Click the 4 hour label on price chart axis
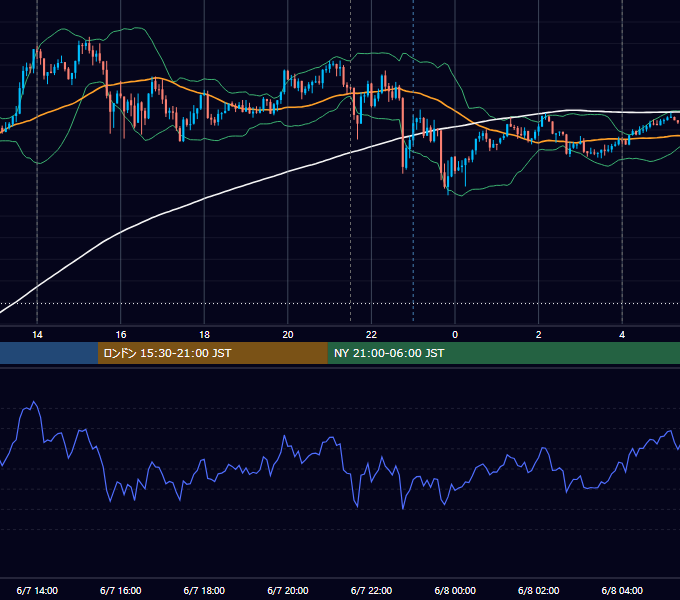This screenshot has height=600, width=680. [x=622, y=335]
